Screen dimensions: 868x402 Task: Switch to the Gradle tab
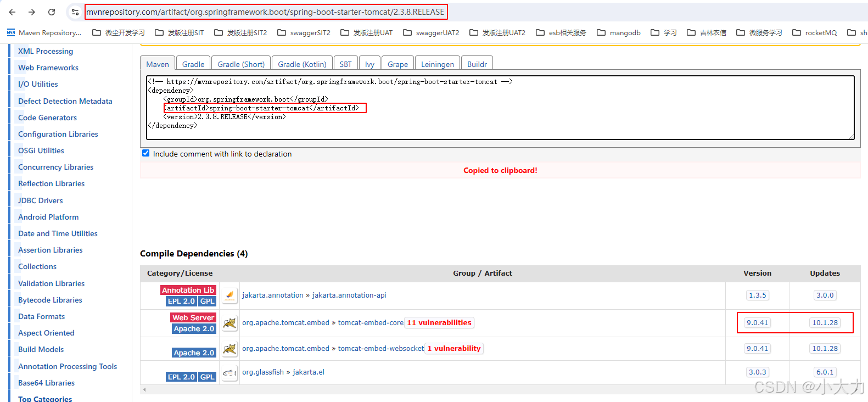point(193,64)
